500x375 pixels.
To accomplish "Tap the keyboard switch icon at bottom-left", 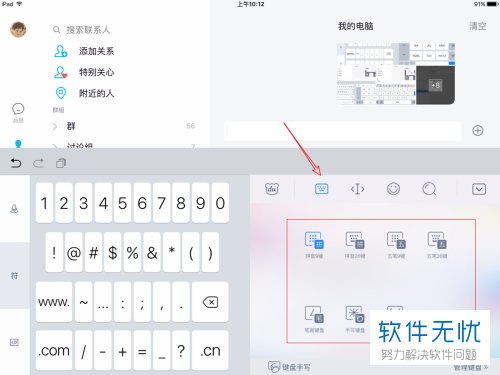I will point(14,342).
